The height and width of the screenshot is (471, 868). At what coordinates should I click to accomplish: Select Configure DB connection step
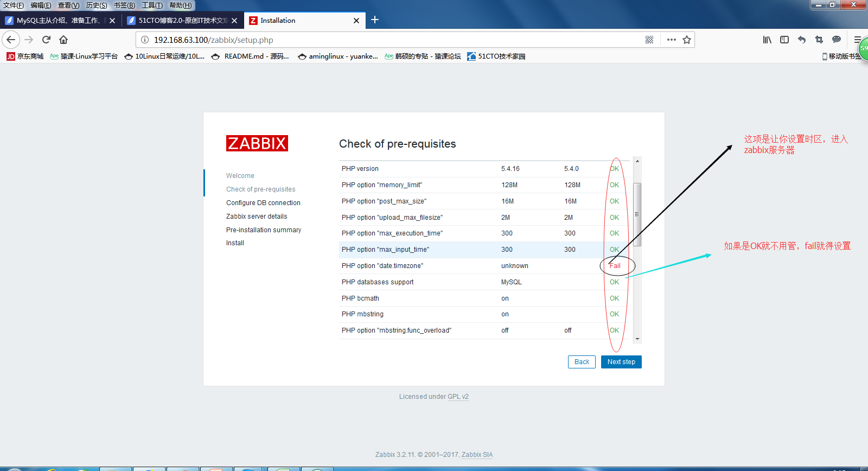coord(263,203)
